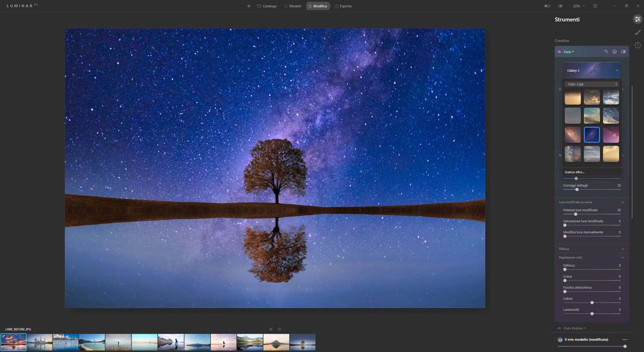Open the Modelli tab

click(x=292, y=6)
